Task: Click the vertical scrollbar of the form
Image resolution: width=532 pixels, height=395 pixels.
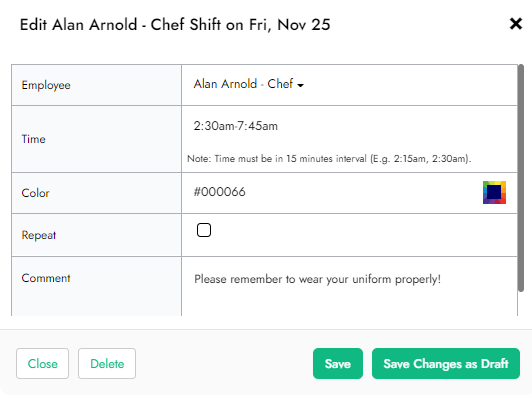Action: tap(521, 178)
